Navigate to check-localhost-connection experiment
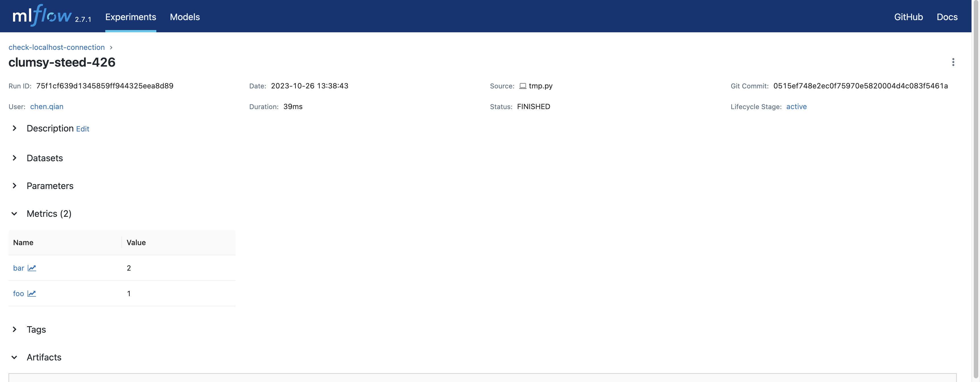Image resolution: width=980 pixels, height=382 pixels. click(x=56, y=47)
